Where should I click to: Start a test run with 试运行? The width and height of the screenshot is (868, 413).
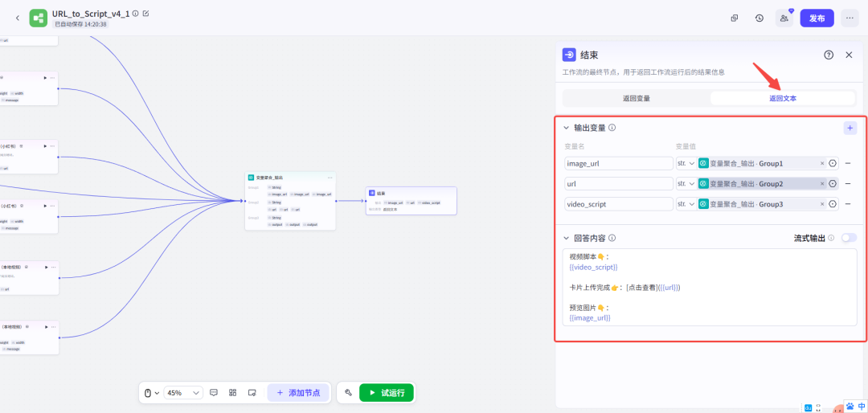tap(387, 393)
